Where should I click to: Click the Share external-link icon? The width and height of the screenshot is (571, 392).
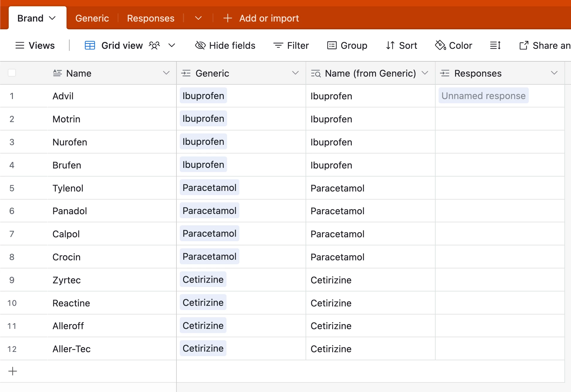click(x=524, y=45)
